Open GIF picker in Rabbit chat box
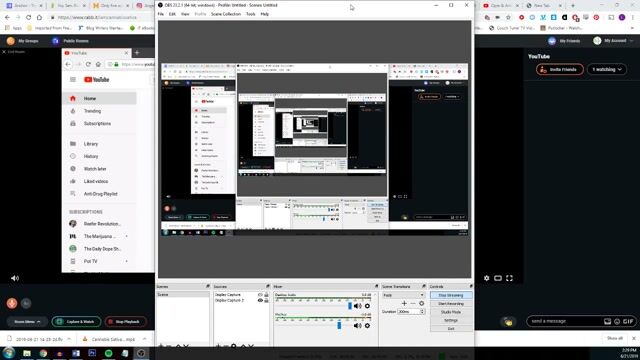This screenshot has height=360, width=640. [628, 321]
